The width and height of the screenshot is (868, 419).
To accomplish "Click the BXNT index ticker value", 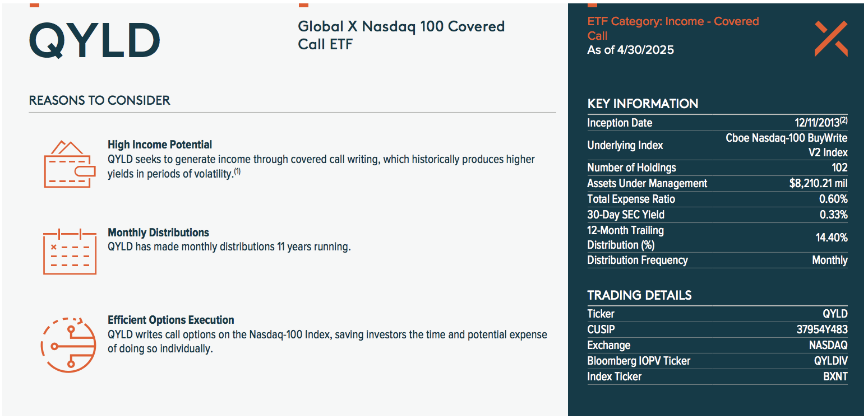I will tap(835, 376).
